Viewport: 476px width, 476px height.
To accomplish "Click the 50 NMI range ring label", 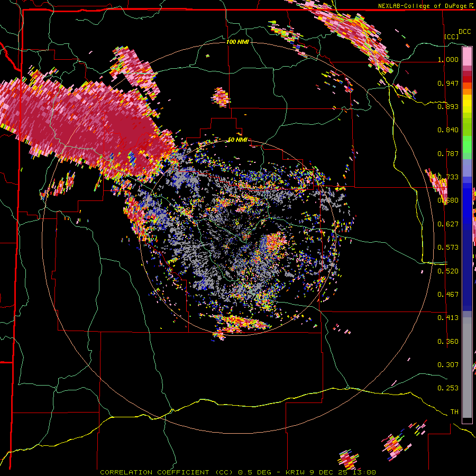I will (x=237, y=140).
